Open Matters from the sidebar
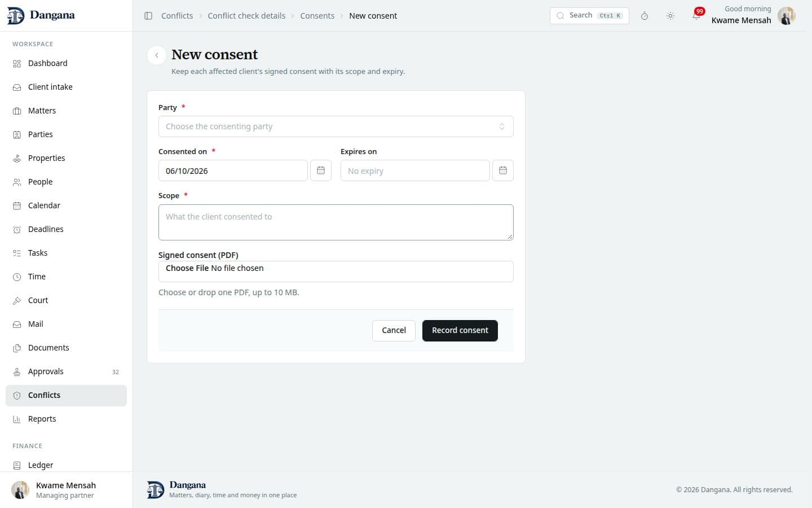Image resolution: width=812 pixels, height=508 pixels. point(66,111)
